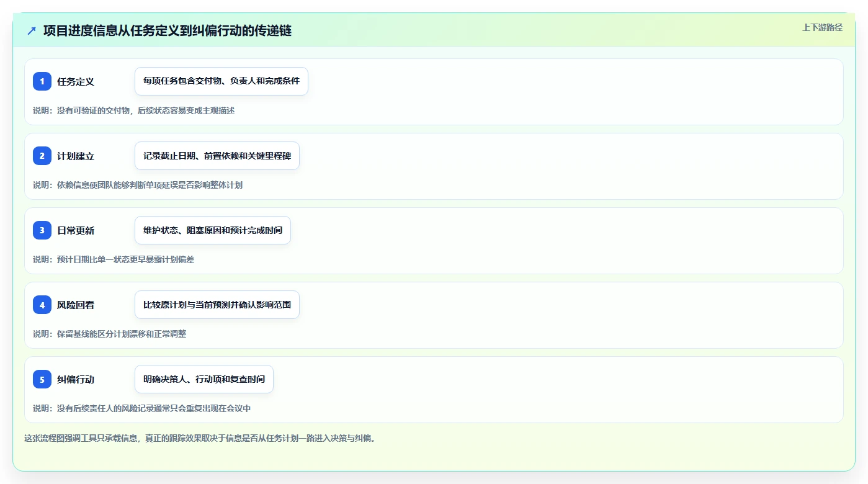Click the 记录截止日期、前置依赖和关键里程碑 chip
The image size is (868, 484).
click(217, 156)
